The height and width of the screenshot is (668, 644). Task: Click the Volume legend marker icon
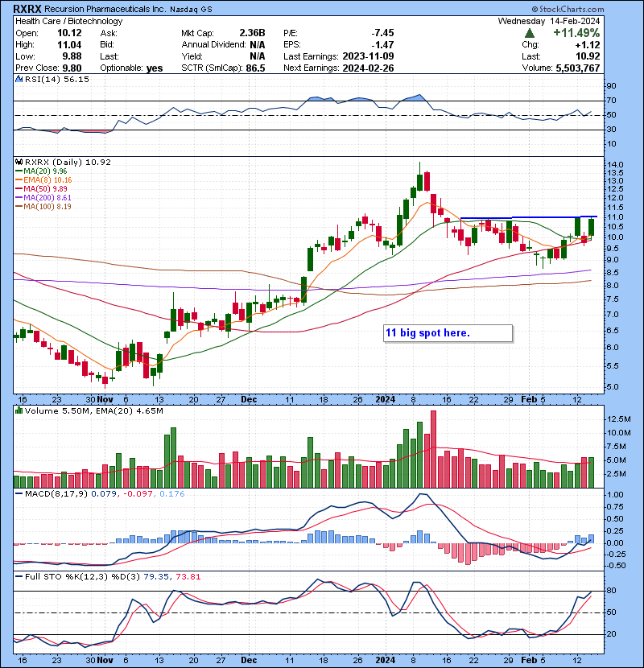tap(20, 412)
